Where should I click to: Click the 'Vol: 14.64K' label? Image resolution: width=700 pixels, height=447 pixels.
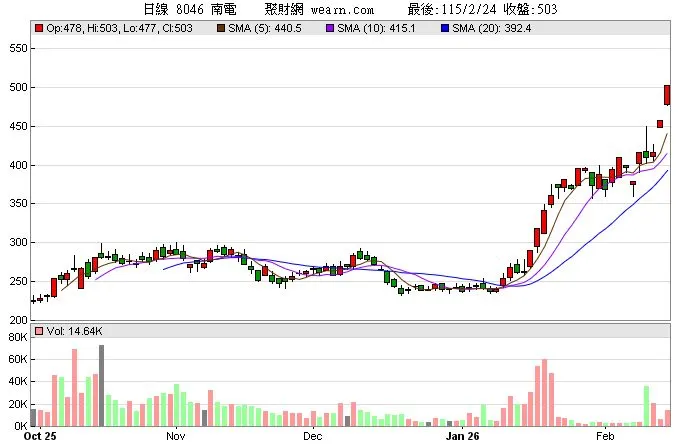[75, 331]
